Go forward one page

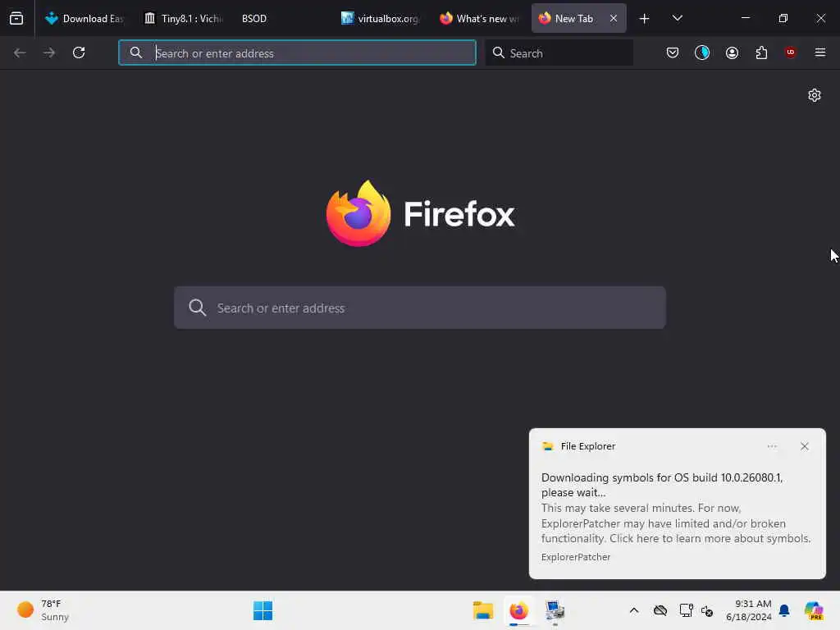(x=49, y=52)
